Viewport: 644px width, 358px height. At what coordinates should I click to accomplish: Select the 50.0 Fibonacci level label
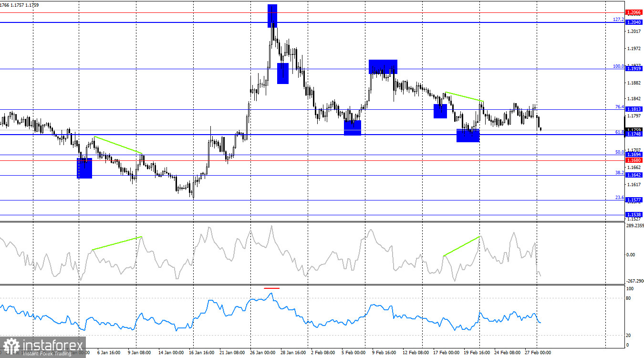[x=619, y=152]
